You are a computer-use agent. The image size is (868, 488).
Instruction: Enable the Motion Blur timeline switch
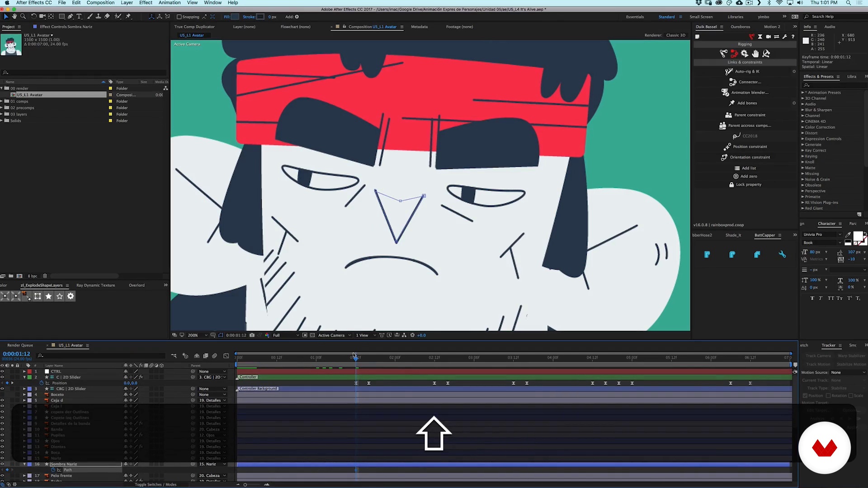pos(215,356)
